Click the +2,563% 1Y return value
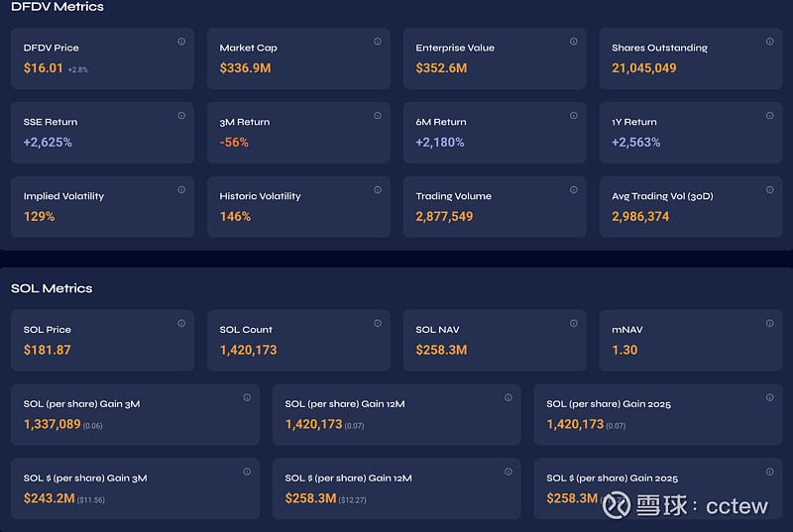 point(636,143)
